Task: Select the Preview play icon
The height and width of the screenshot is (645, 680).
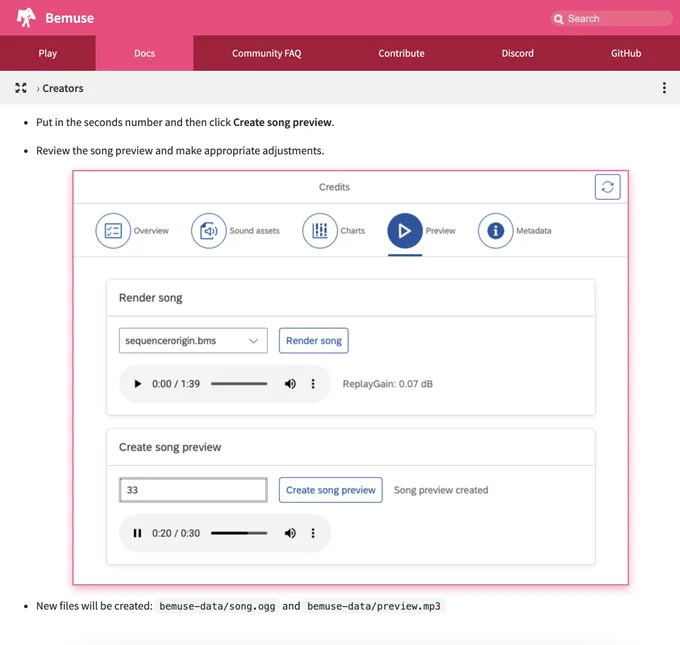Action: [x=405, y=231]
